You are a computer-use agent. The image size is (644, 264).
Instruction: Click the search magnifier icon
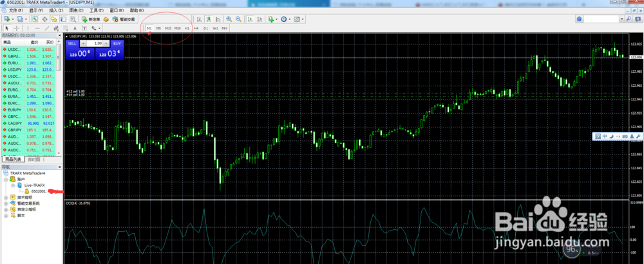point(629,19)
